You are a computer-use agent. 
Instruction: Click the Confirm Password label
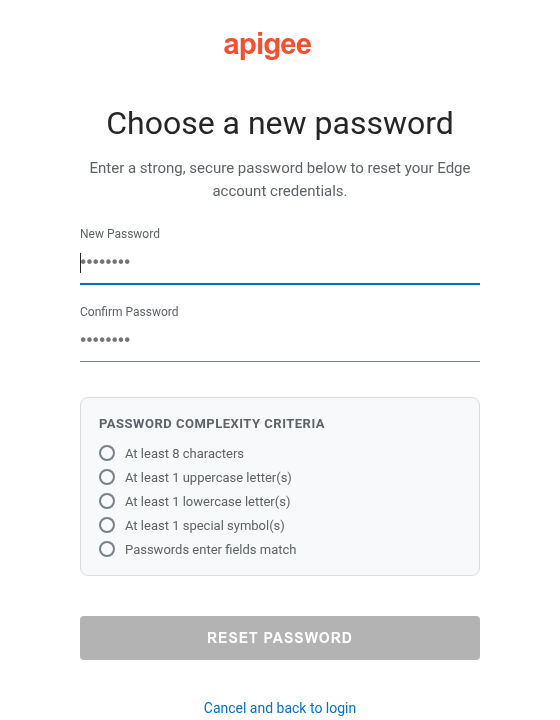point(129,312)
